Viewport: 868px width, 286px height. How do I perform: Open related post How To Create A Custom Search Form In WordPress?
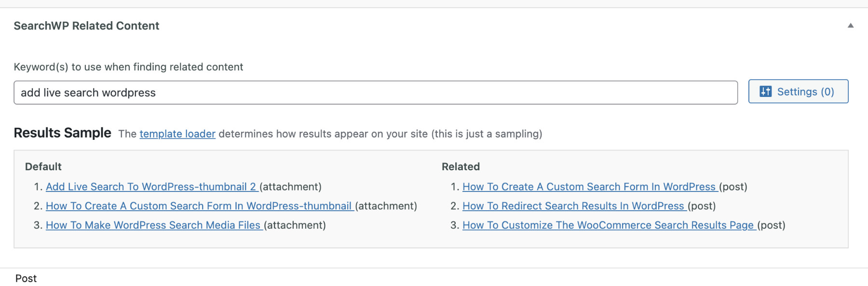[x=589, y=187]
